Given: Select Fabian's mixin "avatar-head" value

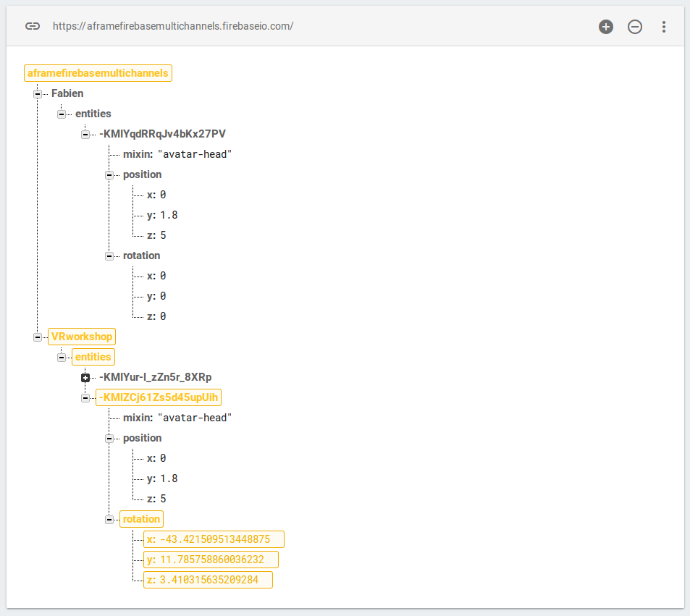Looking at the screenshot, I should click(x=195, y=154).
